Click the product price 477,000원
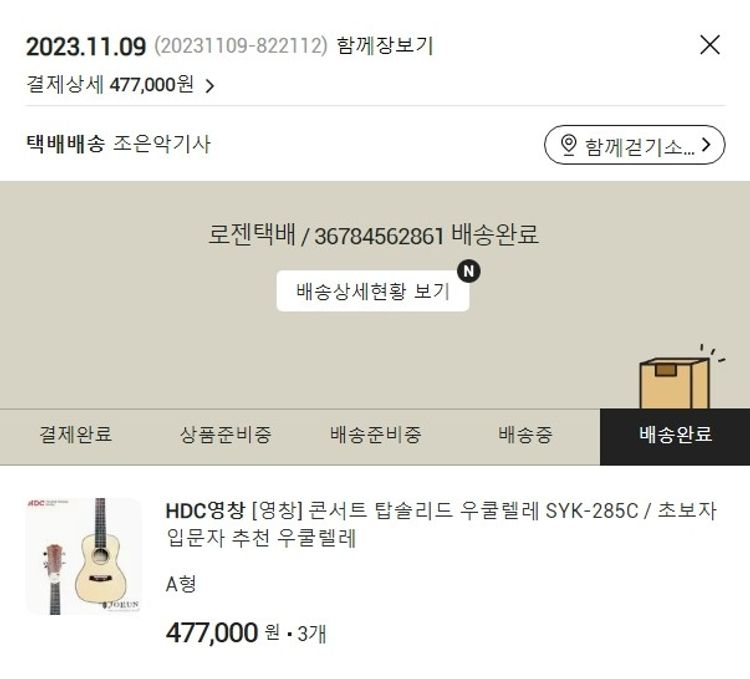Viewport: 750px width, 679px height. click(x=222, y=633)
